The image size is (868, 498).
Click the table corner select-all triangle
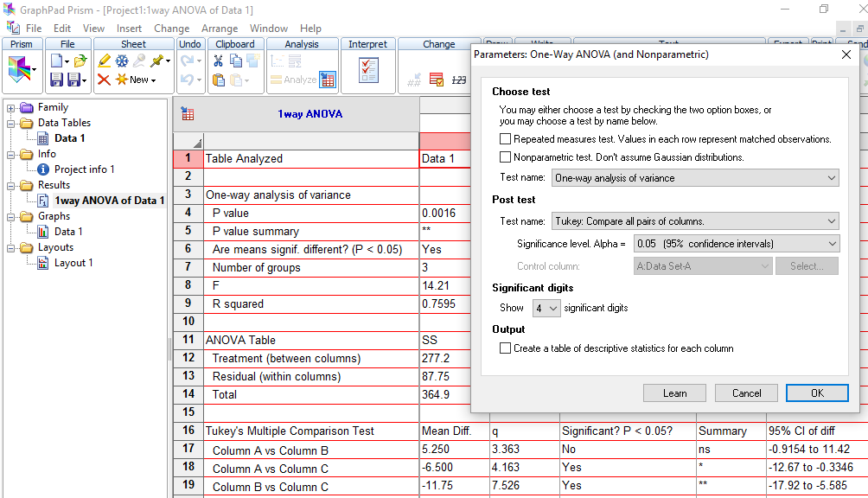click(196, 143)
